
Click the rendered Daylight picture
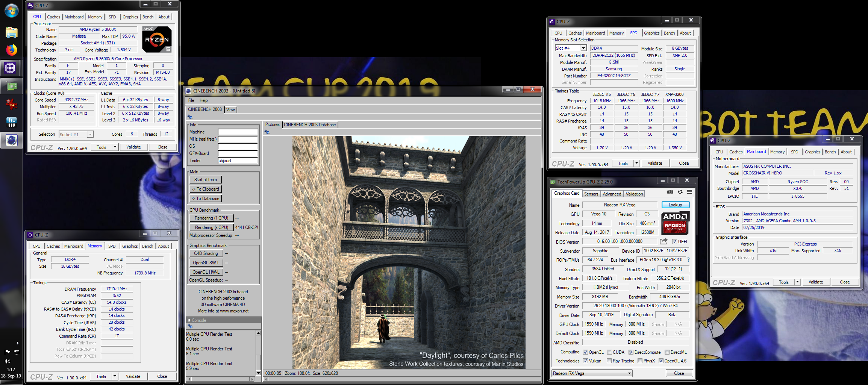(x=409, y=252)
